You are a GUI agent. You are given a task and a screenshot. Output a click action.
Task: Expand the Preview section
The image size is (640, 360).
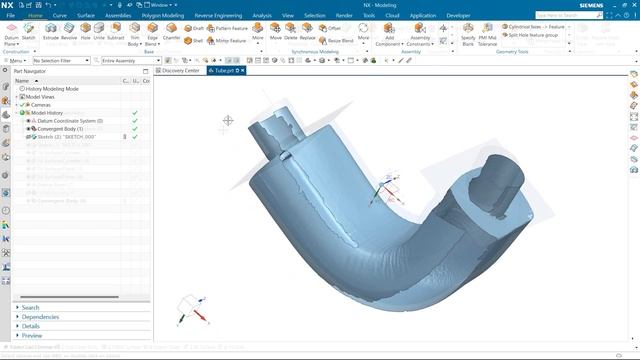(x=17, y=336)
